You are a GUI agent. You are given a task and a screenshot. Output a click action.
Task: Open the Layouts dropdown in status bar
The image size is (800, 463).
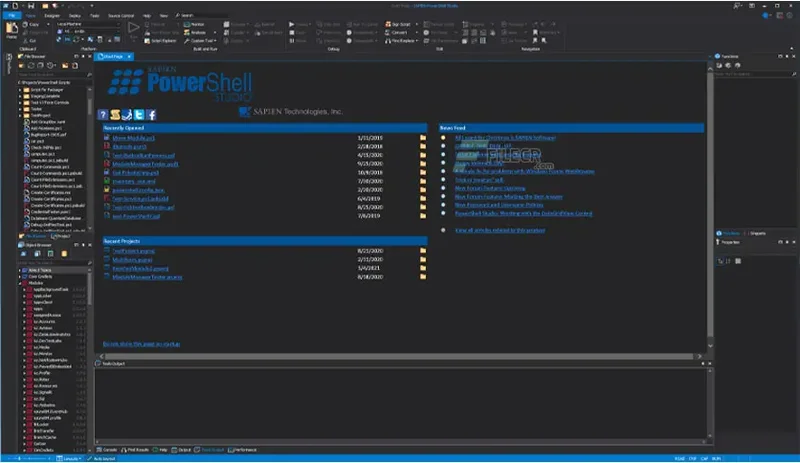click(69, 458)
